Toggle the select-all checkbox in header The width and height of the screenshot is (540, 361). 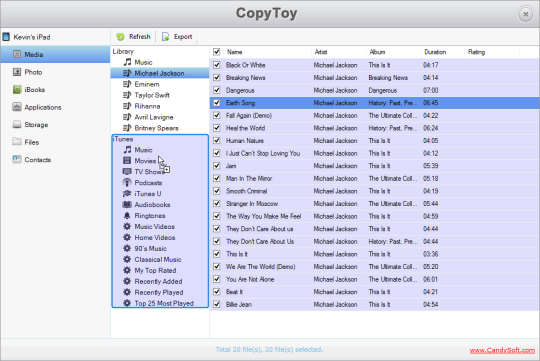tap(217, 52)
